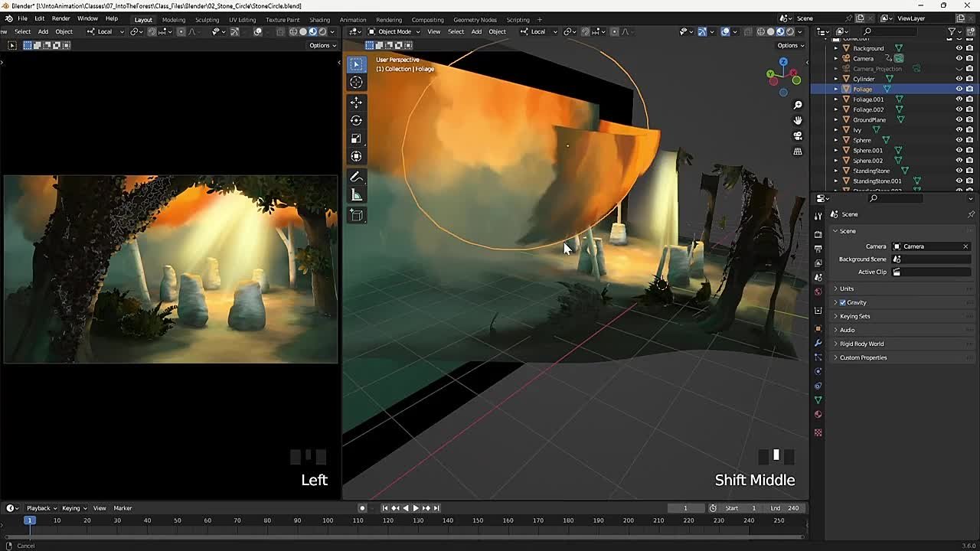Select the Measure tool
Screen dimensions: 980x551
[x=356, y=195]
